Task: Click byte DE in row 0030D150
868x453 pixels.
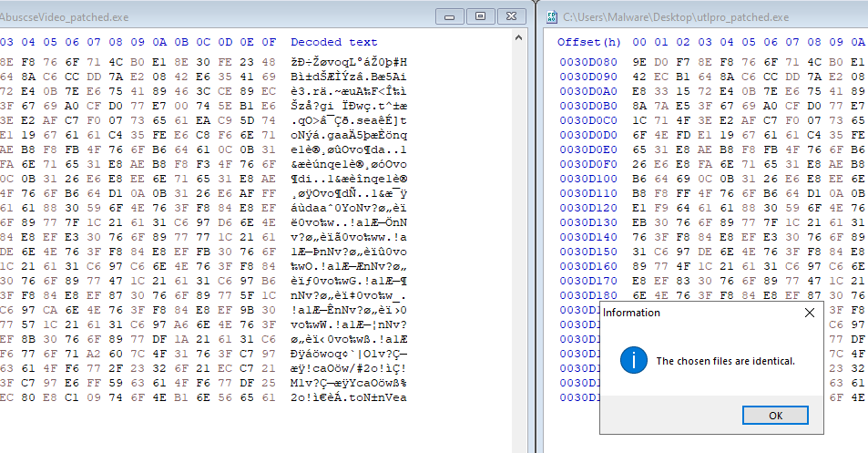Action: (x=705, y=252)
